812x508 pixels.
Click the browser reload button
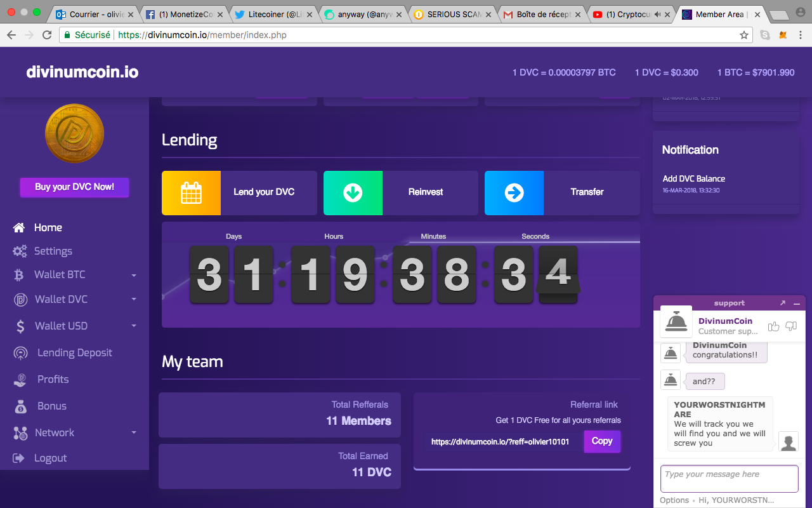[x=47, y=35]
